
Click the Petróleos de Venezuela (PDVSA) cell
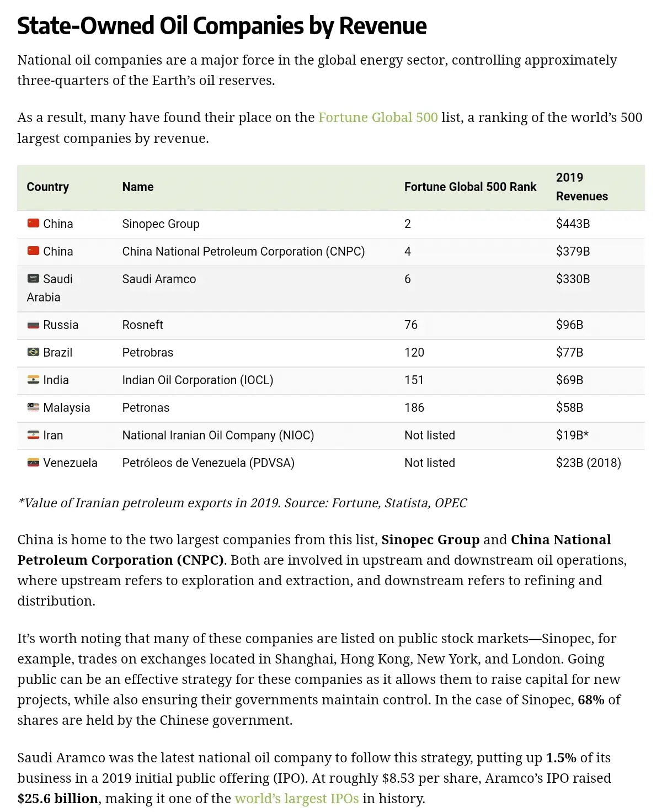tap(208, 463)
